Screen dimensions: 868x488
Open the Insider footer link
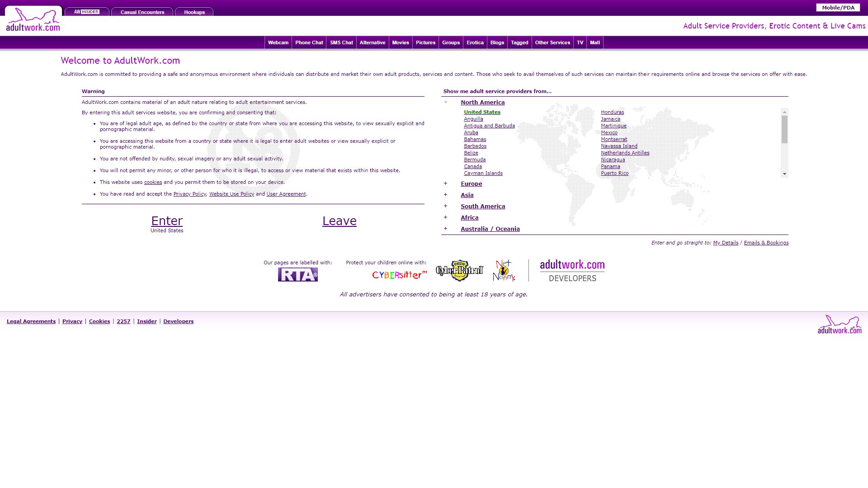(x=147, y=321)
